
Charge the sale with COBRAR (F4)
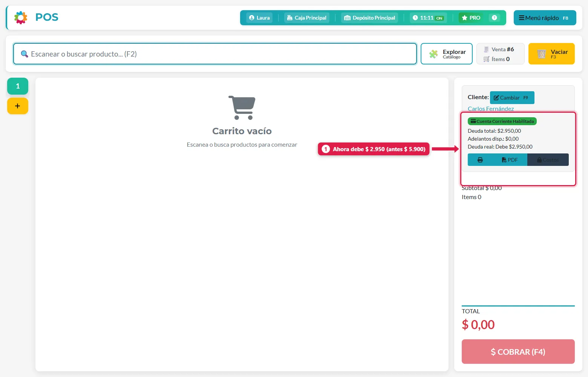pos(518,352)
